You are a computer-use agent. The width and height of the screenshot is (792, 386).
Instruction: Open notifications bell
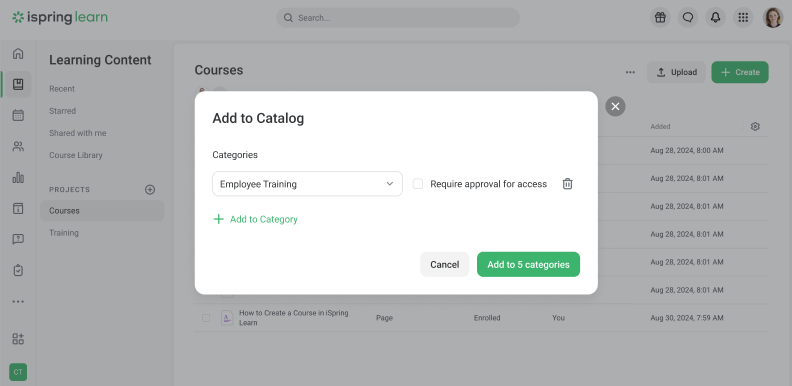(x=715, y=18)
